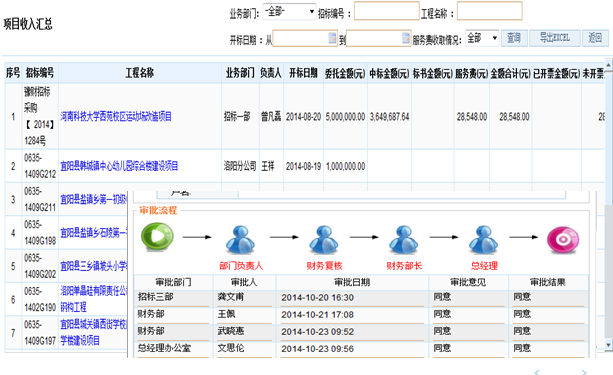Click the main table vertical scrollbar track
613x375 pixels.
click(x=608, y=205)
